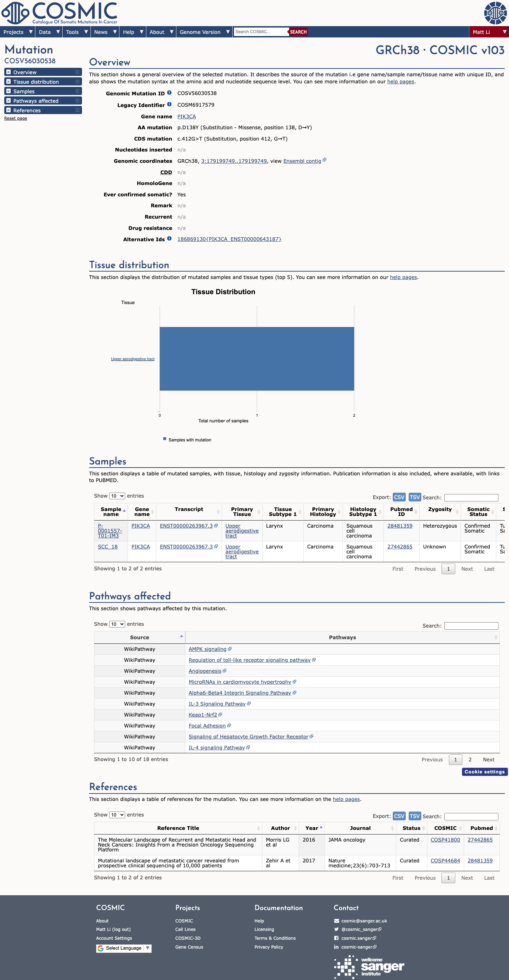Image resolution: width=509 pixels, height=980 pixels.
Task: Export Samples table as CSV
Action: point(399,497)
